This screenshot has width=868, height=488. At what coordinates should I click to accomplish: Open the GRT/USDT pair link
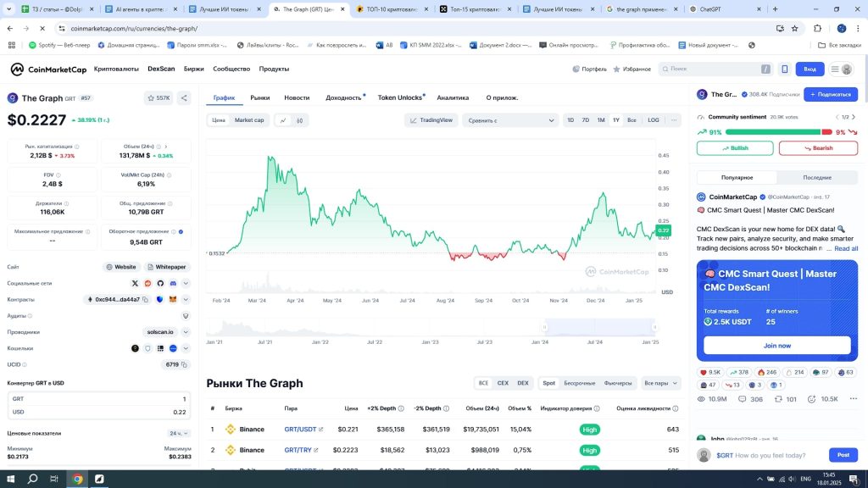(300, 430)
